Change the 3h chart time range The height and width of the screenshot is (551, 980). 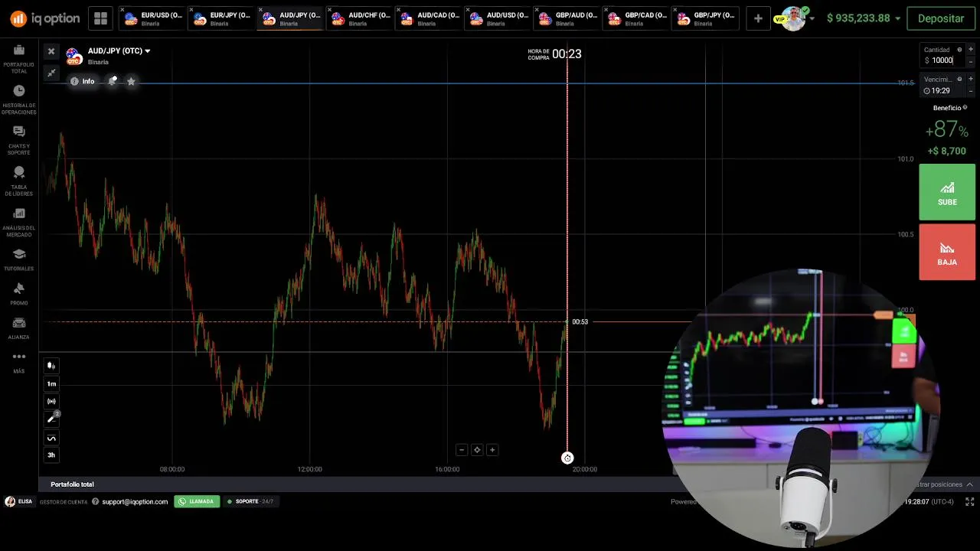pyautogui.click(x=51, y=455)
